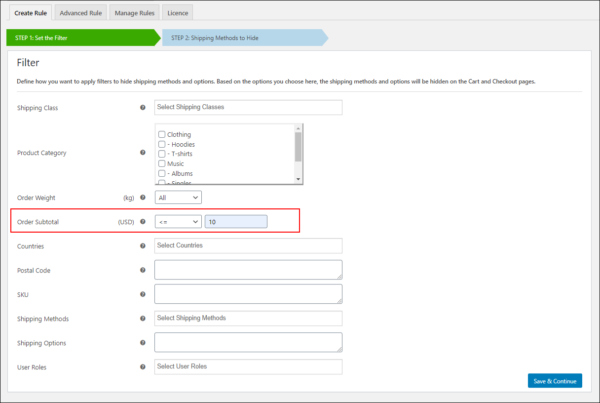
Task: Click the Product Category label
Action: (x=41, y=153)
